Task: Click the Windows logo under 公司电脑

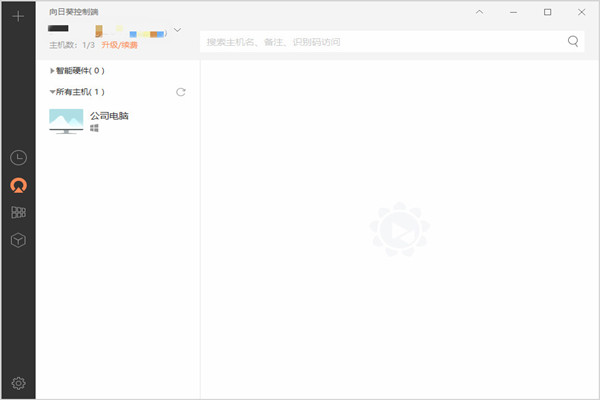Action: [94, 129]
